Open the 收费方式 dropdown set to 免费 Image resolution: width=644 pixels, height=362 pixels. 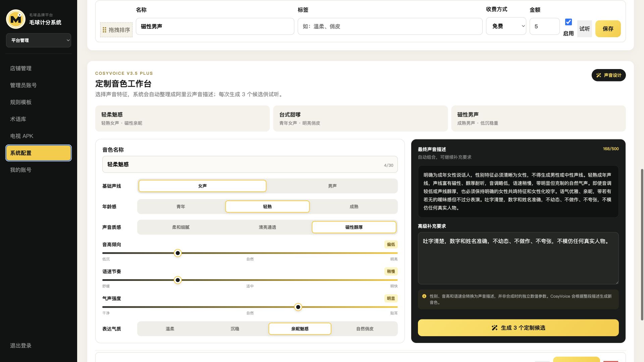click(x=506, y=26)
